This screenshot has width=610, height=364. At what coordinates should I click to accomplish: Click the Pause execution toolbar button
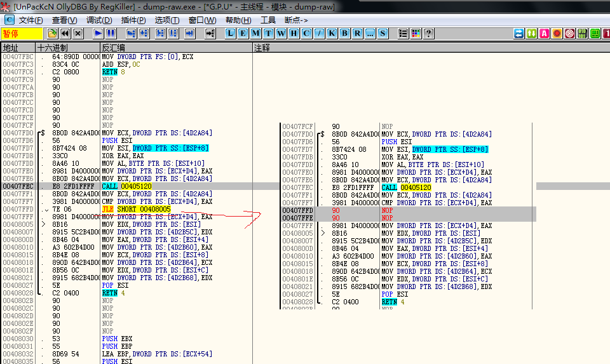tap(111, 34)
